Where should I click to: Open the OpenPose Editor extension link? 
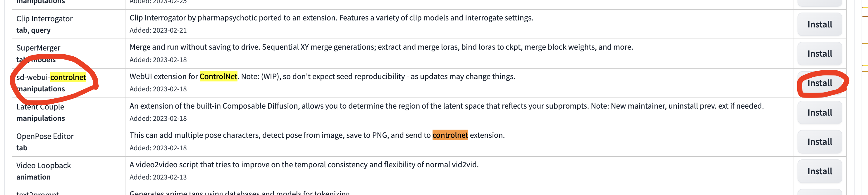point(45,136)
